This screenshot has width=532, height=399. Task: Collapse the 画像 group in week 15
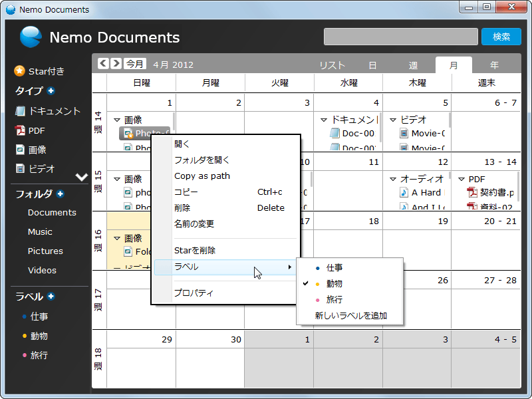coord(117,179)
